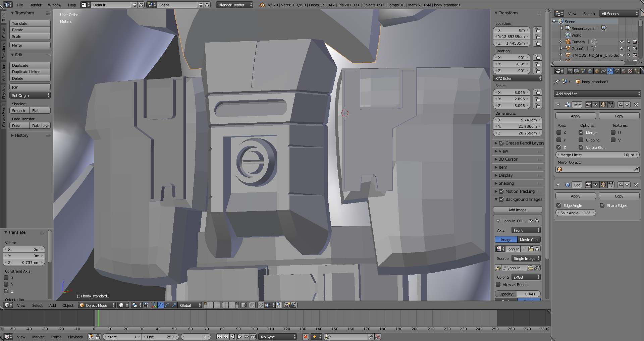Open the XYZ Euler rotation mode dropdown
The width and height of the screenshot is (644, 341).
518,78
